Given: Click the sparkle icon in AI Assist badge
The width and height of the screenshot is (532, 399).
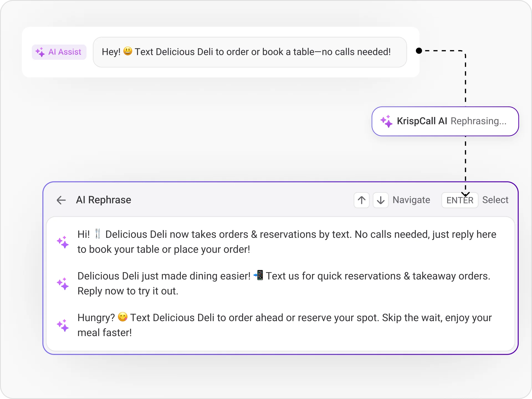Looking at the screenshot, I should (x=40, y=52).
